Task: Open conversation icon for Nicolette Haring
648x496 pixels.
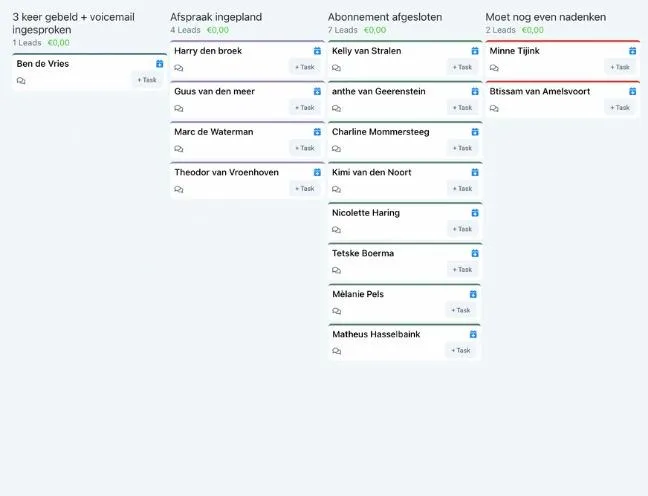Action: (336, 230)
